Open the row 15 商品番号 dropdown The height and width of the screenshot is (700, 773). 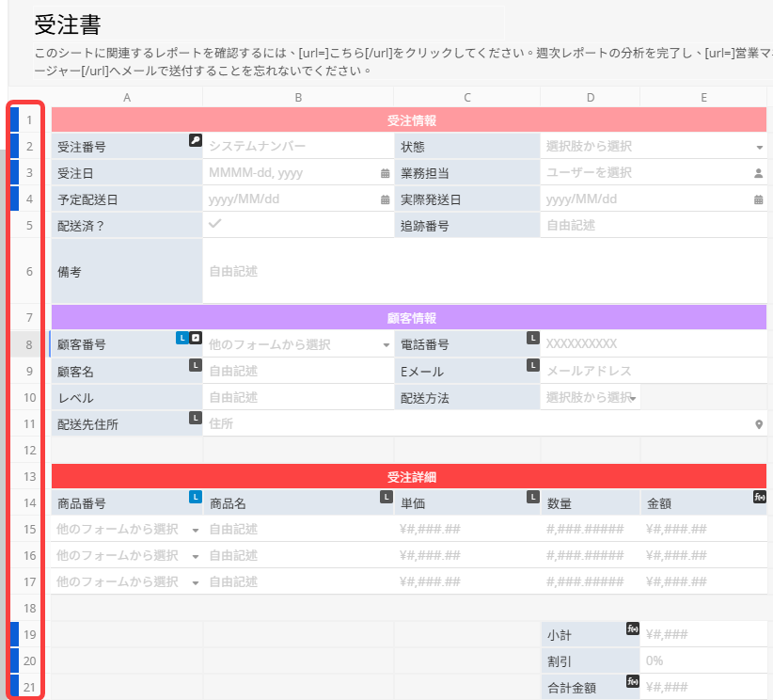point(196,530)
